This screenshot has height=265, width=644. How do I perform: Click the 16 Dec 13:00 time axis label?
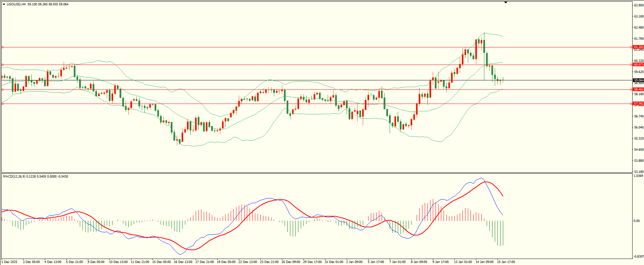(x=183, y=262)
